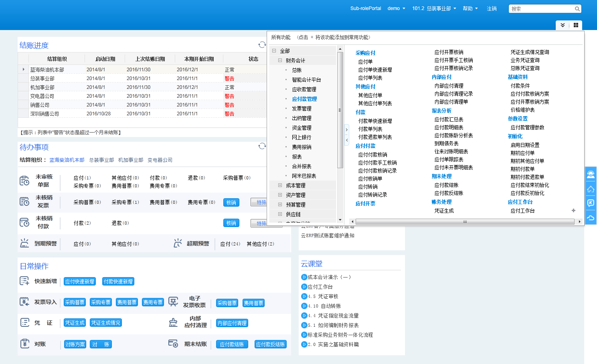Click the 对账方案 button
Image resolution: width=597 pixels, height=364 pixels.
tap(75, 344)
